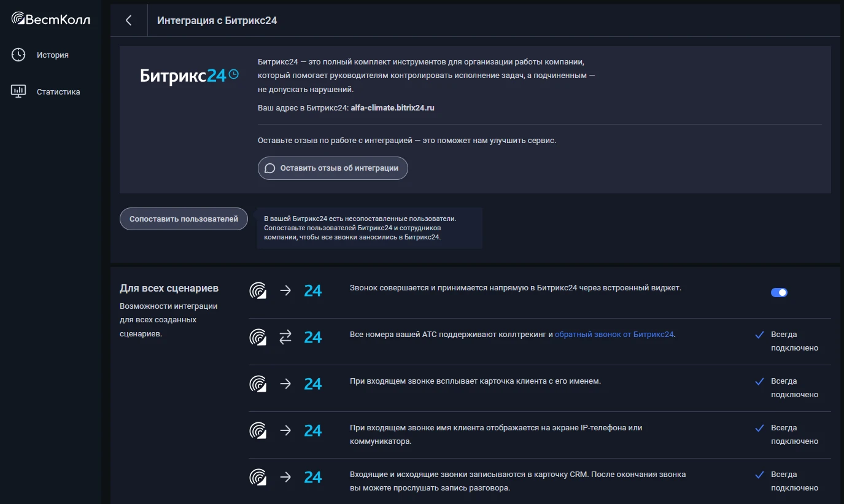Image resolution: width=844 pixels, height=504 pixels.
Task: Click Сопоставить пользователей button
Action: 184,219
